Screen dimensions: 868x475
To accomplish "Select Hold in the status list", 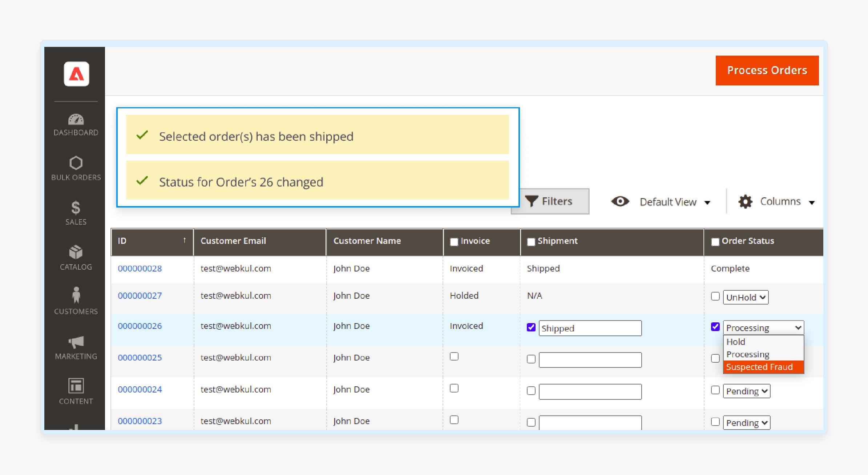I will tap(763, 342).
